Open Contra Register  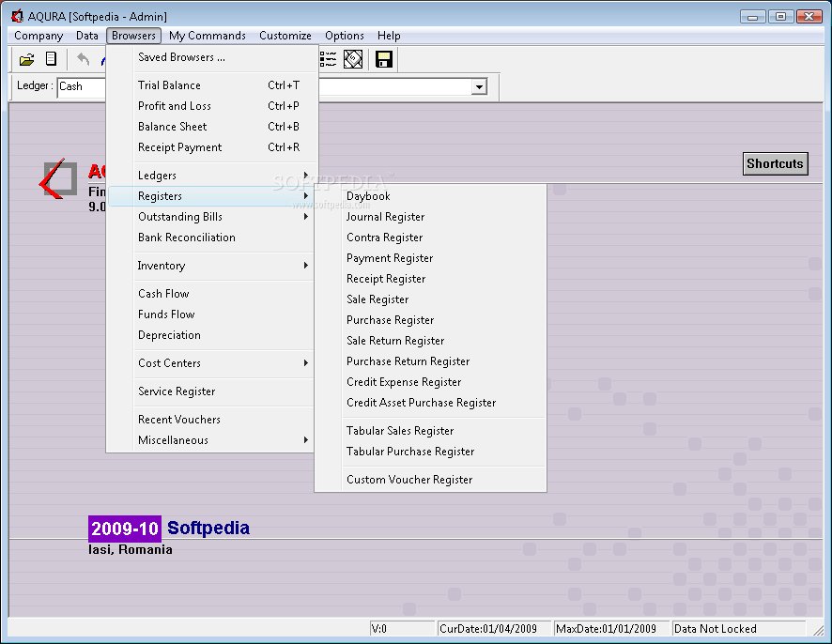point(431,238)
